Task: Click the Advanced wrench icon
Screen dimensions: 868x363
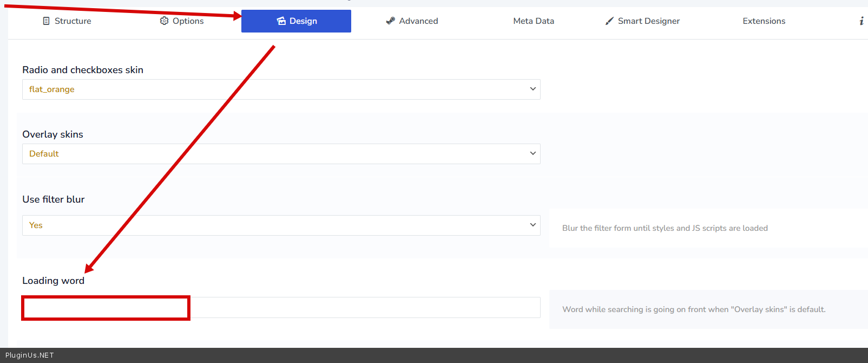Action: 390,21
